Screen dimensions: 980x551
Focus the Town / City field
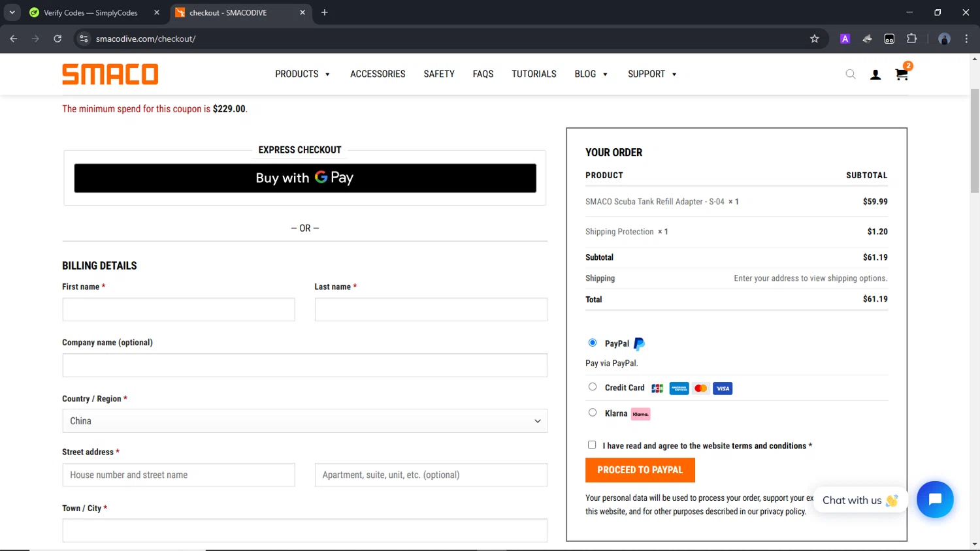tap(304, 531)
